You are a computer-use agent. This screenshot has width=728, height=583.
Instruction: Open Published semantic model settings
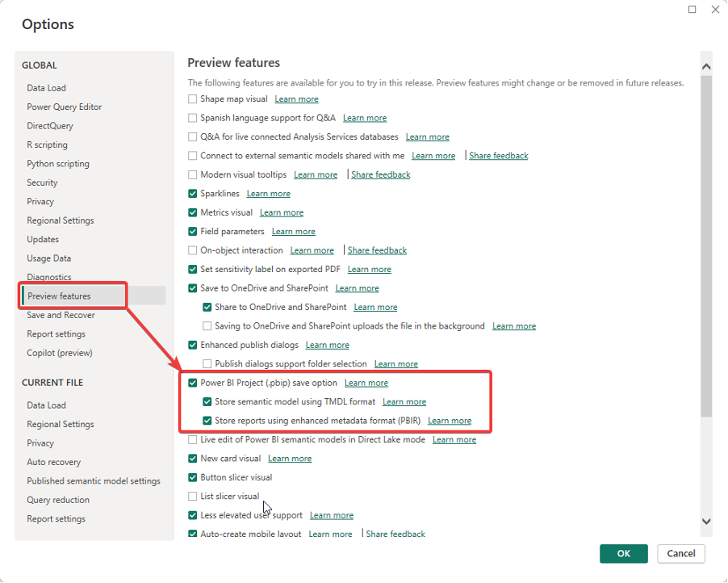click(x=94, y=481)
